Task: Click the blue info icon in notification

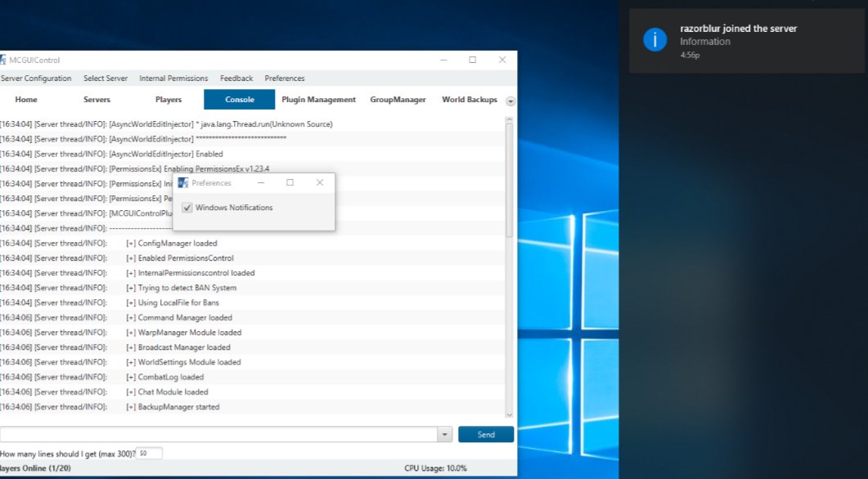Action: click(654, 39)
